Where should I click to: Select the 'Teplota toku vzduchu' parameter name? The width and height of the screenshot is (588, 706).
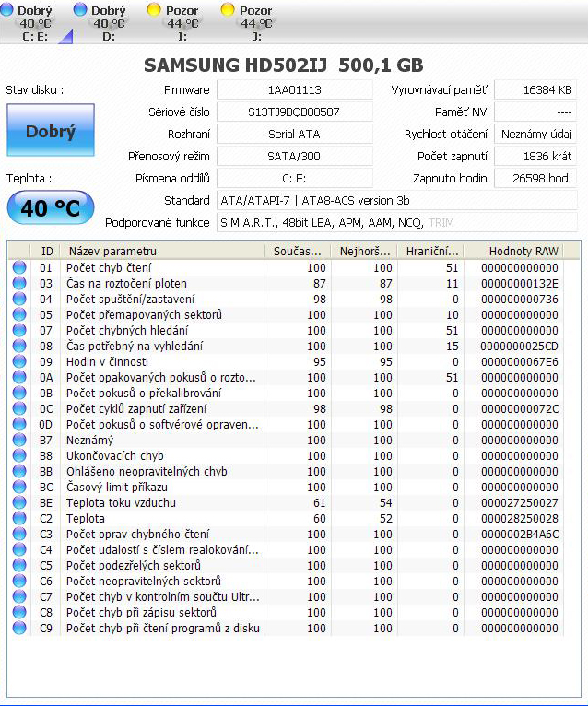coord(121,503)
